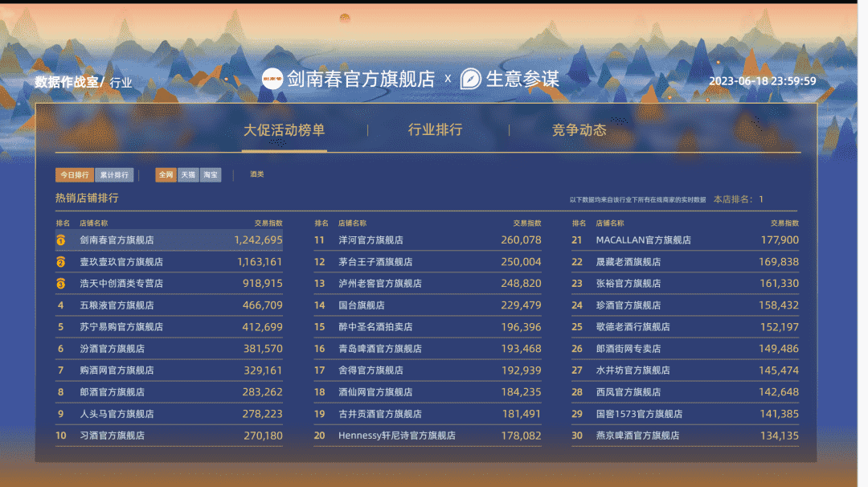The image size is (868, 487).
Task: Click the 2023-06-18 timestamp
Action: pos(762,81)
